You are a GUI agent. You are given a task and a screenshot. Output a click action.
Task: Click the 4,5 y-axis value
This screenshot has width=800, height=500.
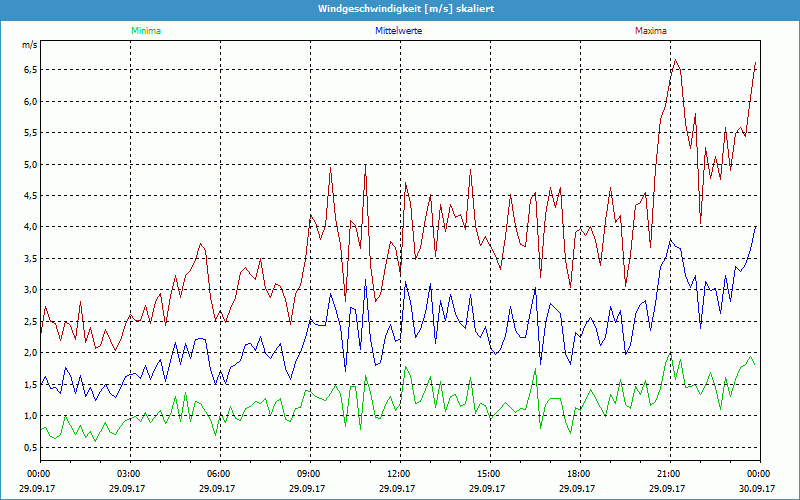(30, 196)
